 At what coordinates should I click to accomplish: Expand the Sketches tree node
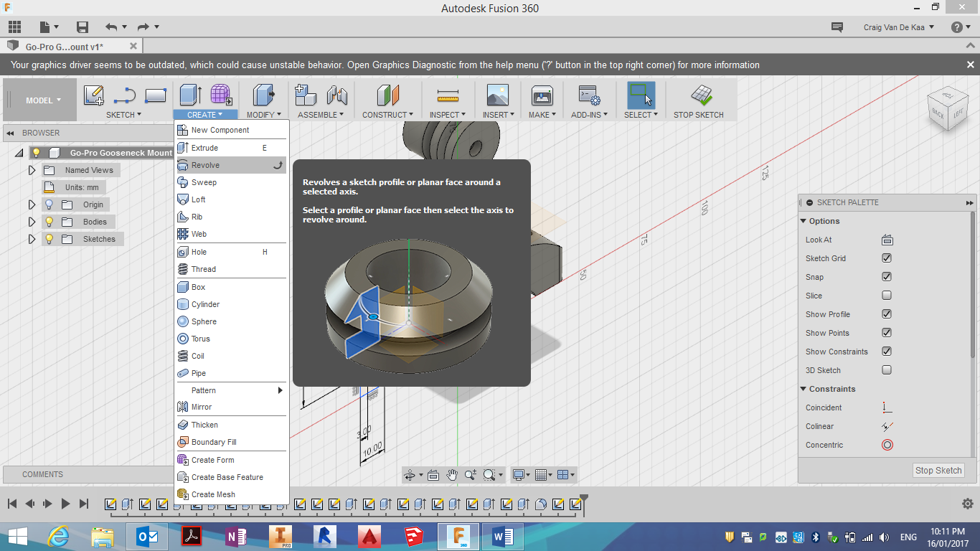coord(32,239)
